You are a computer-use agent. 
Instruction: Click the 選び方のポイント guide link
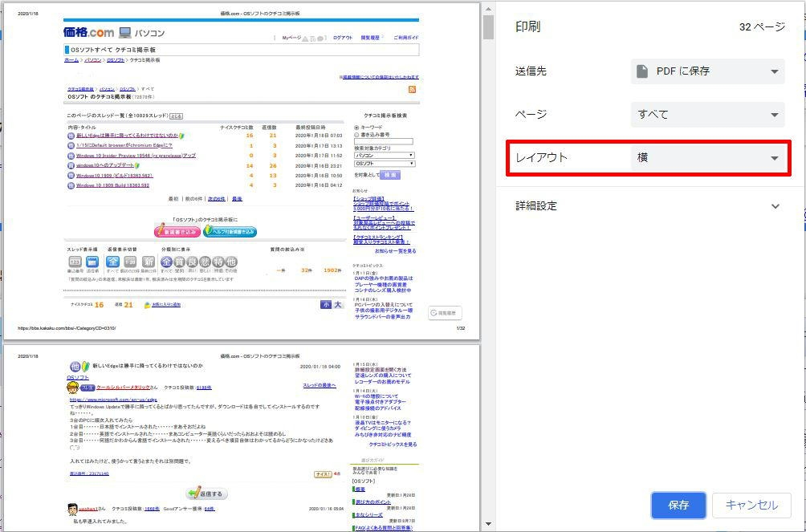point(373,502)
